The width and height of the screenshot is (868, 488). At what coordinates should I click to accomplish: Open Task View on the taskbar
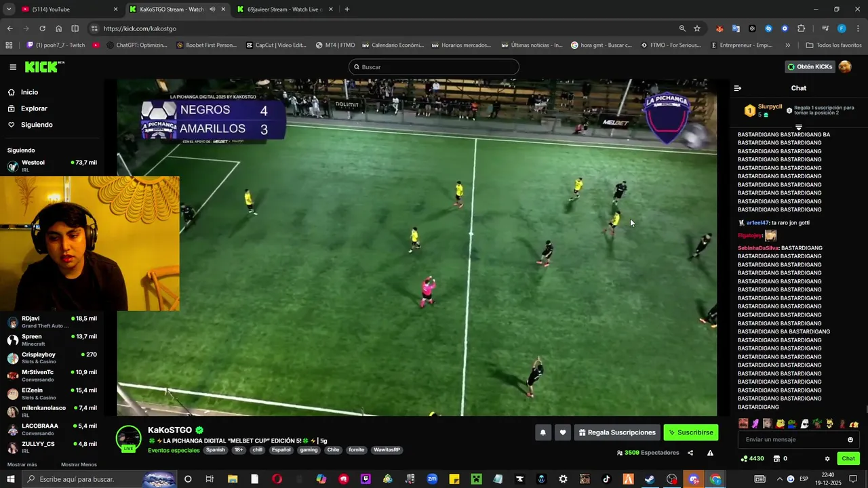pos(210,479)
